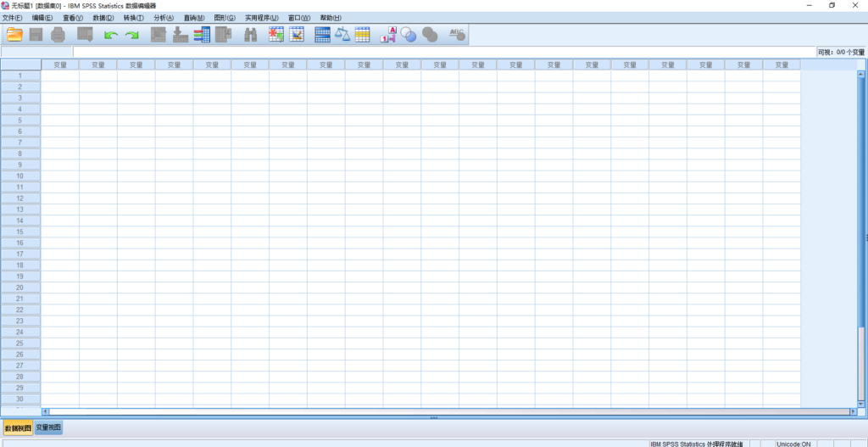Select the 数据视图 tab
Screen dimensions: 868x447
click(x=19, y=428)
